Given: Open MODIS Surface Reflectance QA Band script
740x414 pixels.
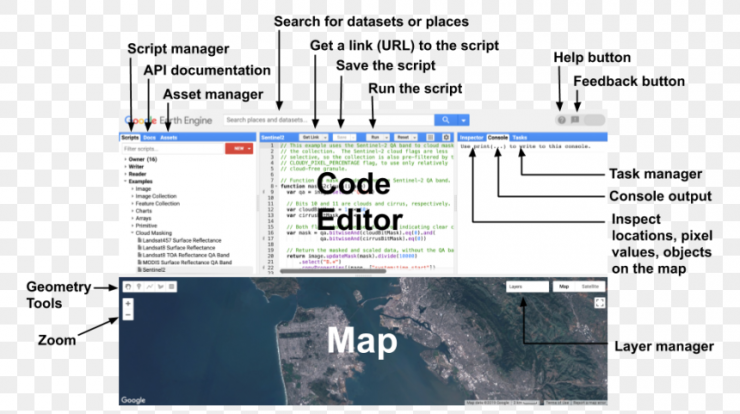Looking at the screenshot, I should (186, 262).
